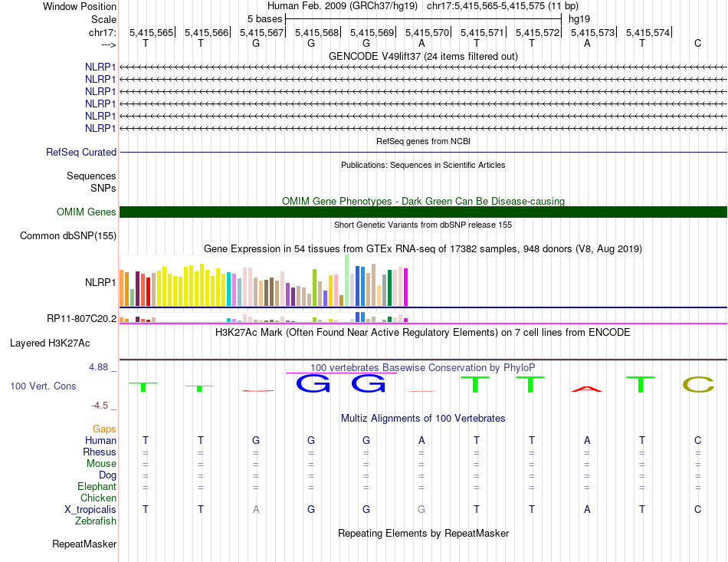Click the Chicken alignment row label

pos(98,498)
